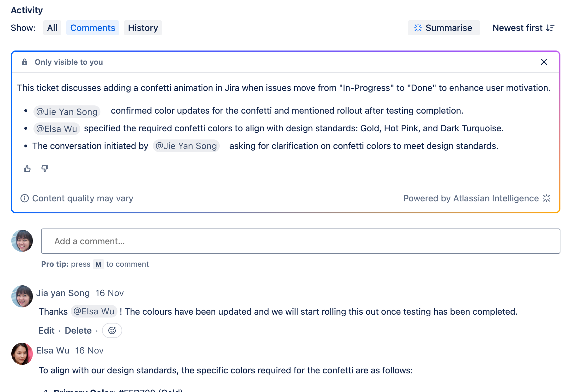Click the info icon next to Content quality may vary
The height and width of the screenshot is (392, 574).
point(24,198)
